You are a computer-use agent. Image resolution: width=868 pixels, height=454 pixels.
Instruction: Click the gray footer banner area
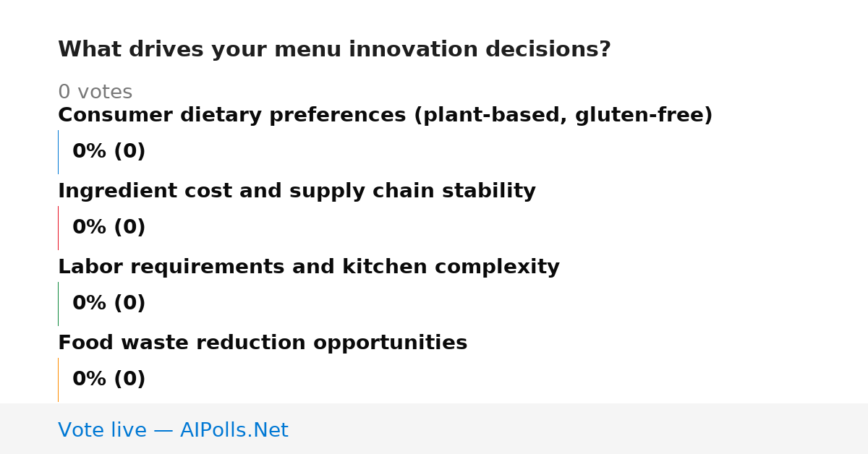pyautogui.click(x=434, y=429)
